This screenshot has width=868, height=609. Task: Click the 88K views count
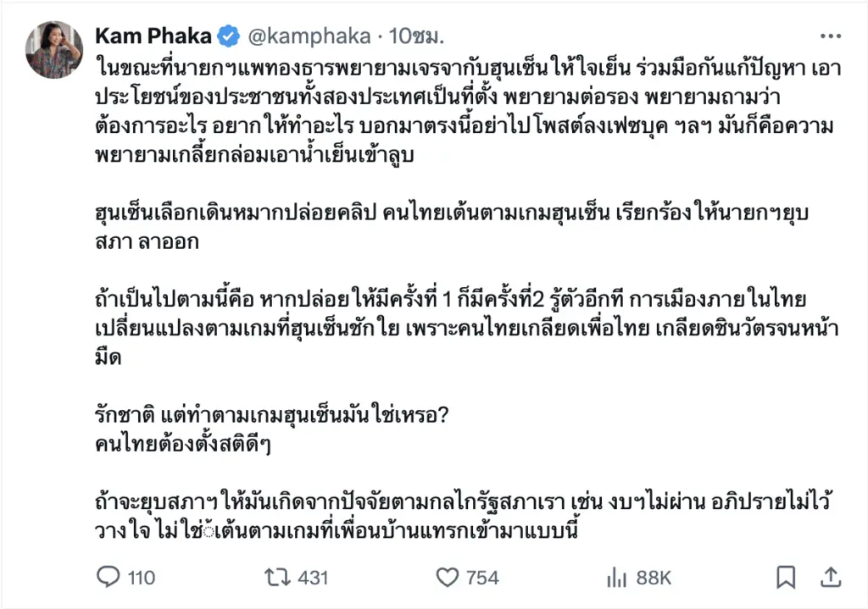(654, 578)
